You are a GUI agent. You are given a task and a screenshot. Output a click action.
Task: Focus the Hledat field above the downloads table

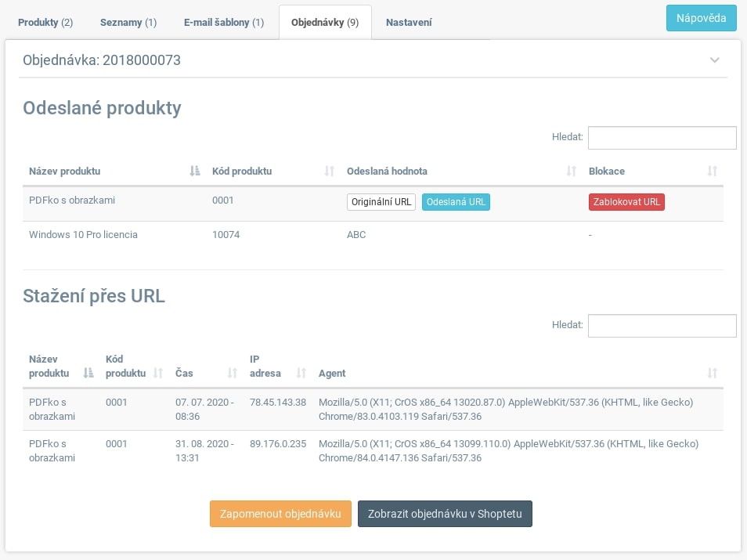click(x=662, y=326)
